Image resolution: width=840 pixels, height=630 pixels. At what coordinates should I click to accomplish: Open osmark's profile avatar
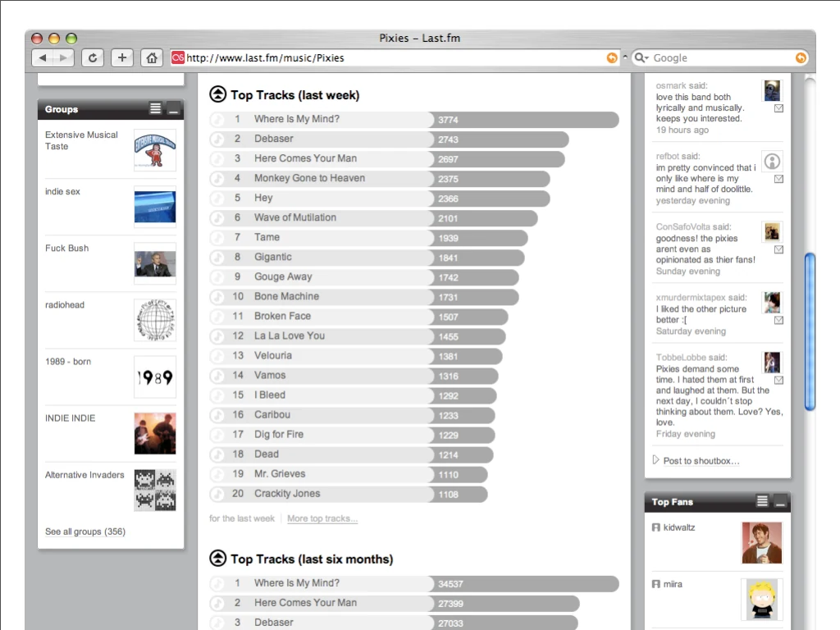[772, 90]
